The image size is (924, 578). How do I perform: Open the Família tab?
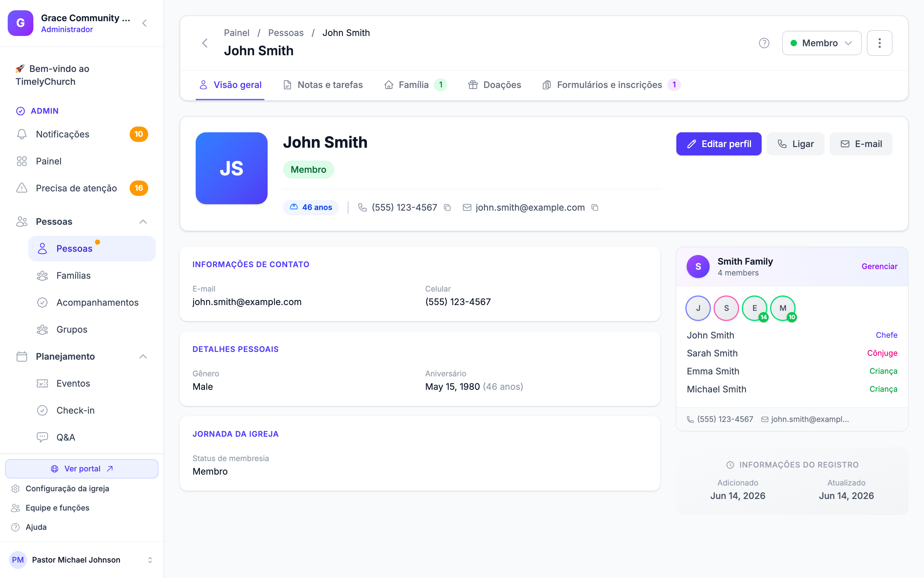415,85
